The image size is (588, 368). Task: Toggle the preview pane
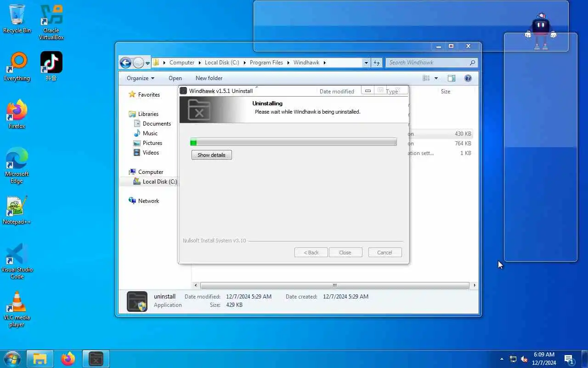click(451, 78)
